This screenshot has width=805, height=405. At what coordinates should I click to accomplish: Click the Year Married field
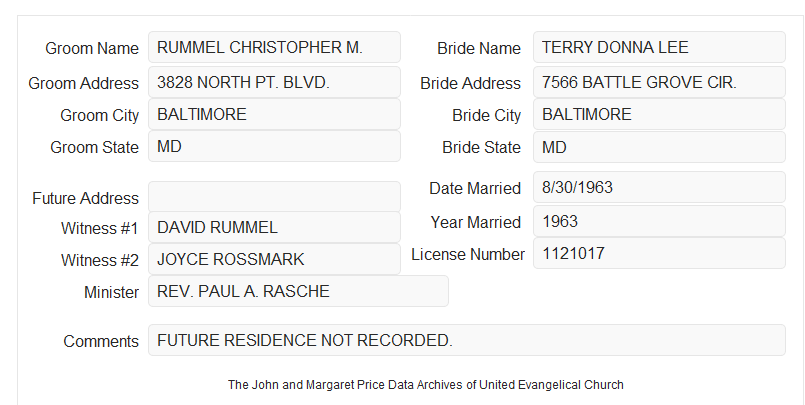pyautogui.click(x=659, y=221)
